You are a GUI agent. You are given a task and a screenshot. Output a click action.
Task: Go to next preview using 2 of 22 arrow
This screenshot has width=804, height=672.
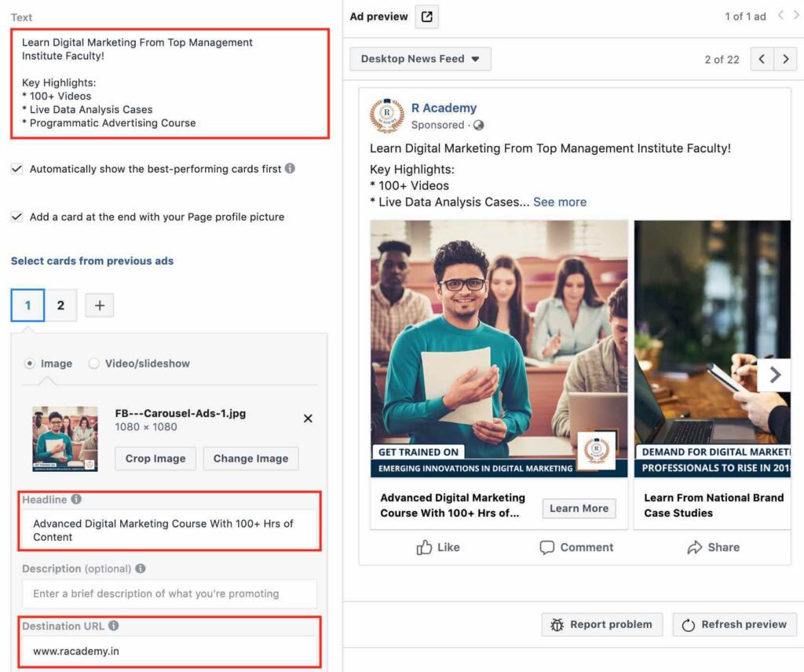(786, 58)
